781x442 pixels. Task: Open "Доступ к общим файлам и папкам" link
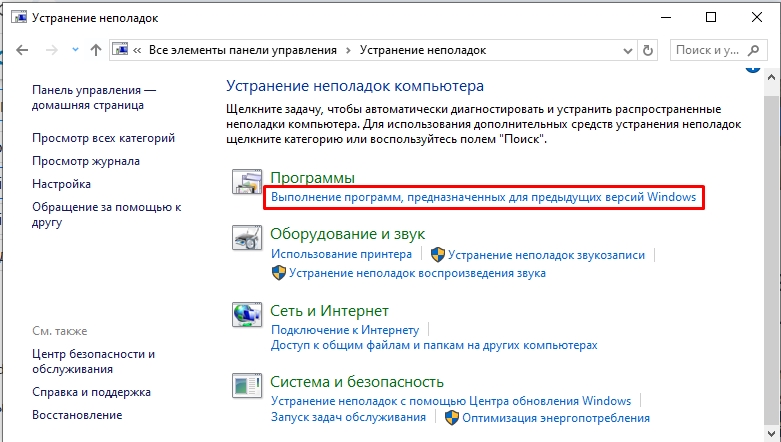coord(434,345)
